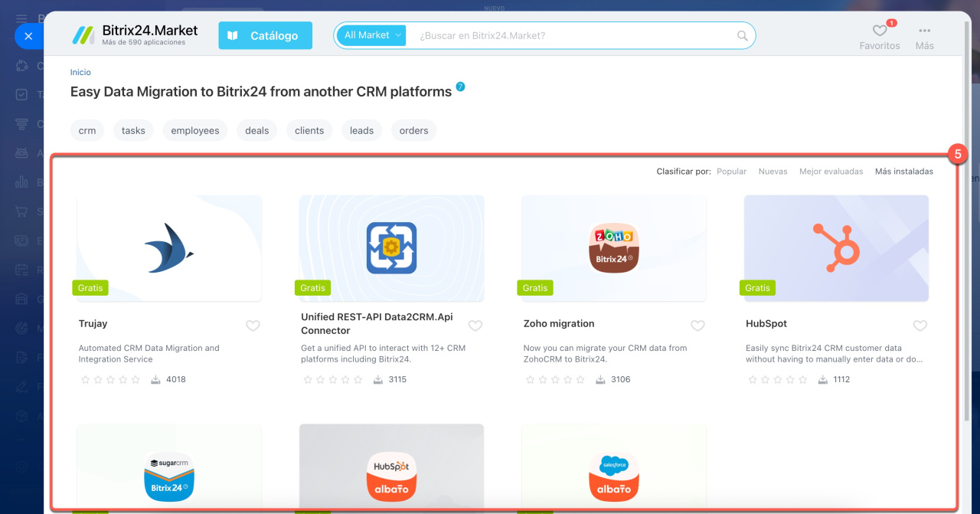The height and width of the screenshot is (514, 980).
Task: Click the help question-mark icon beside the title
Action: coord(460,87)
